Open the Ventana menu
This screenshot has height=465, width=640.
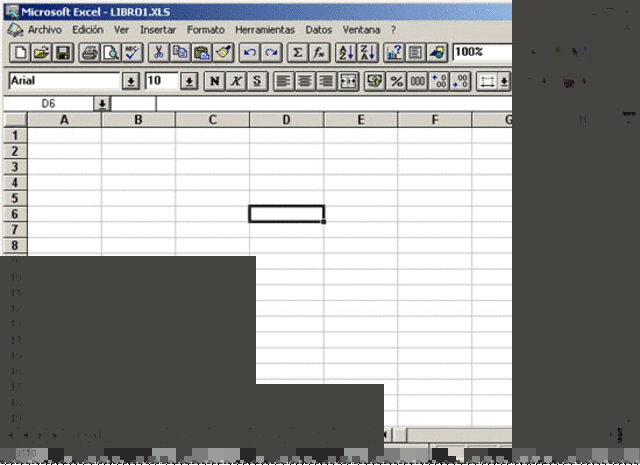[361, 30]
